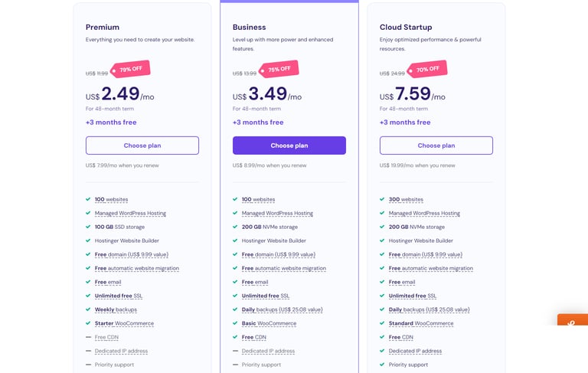This screenshot has width=588, height=373.
Task: Click Starter WooCommerce in Premium plan
Action: coord(124,323)
